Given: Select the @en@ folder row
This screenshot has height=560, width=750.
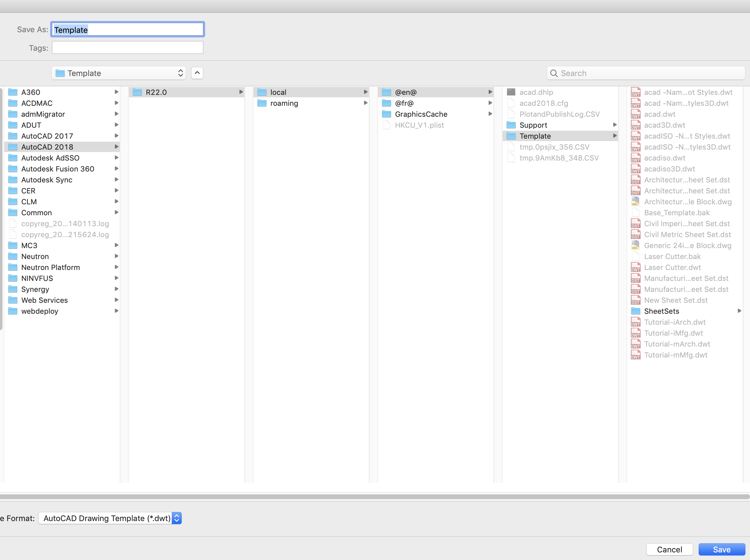Looking at the screenshot, I should [x=436, y=92].
